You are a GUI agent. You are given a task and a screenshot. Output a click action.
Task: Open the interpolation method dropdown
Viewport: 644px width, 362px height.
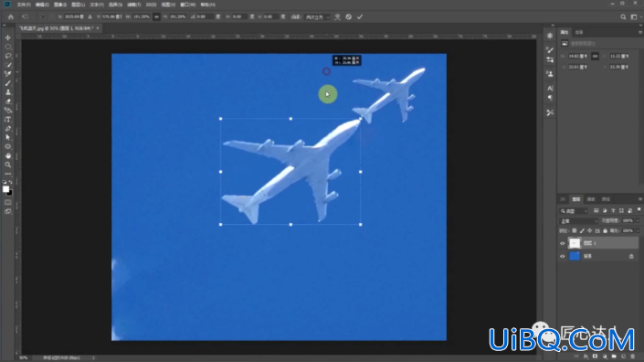317,16
